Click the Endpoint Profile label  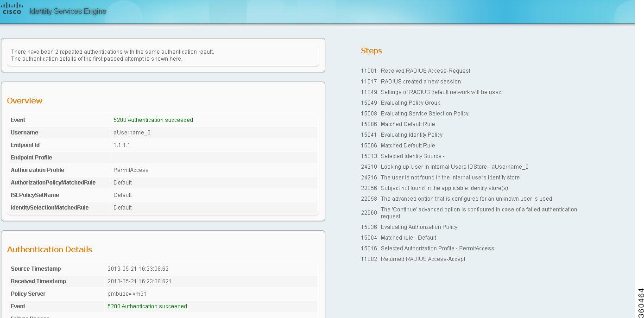(32, 158)
